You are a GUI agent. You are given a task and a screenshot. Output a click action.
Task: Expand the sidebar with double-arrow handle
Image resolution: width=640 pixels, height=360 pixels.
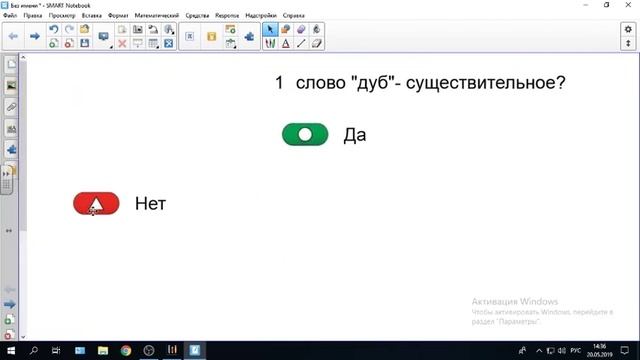pos(6,174)
